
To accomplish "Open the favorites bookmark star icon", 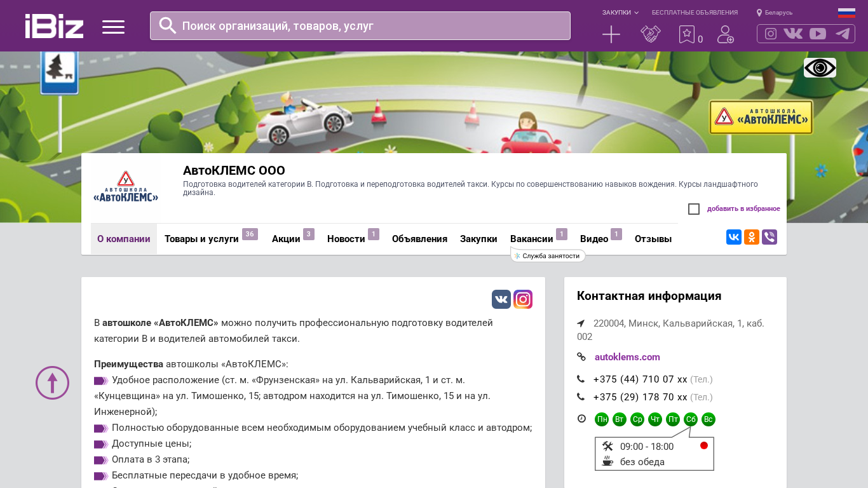I will pyautogui.click(x=686, y=34).
